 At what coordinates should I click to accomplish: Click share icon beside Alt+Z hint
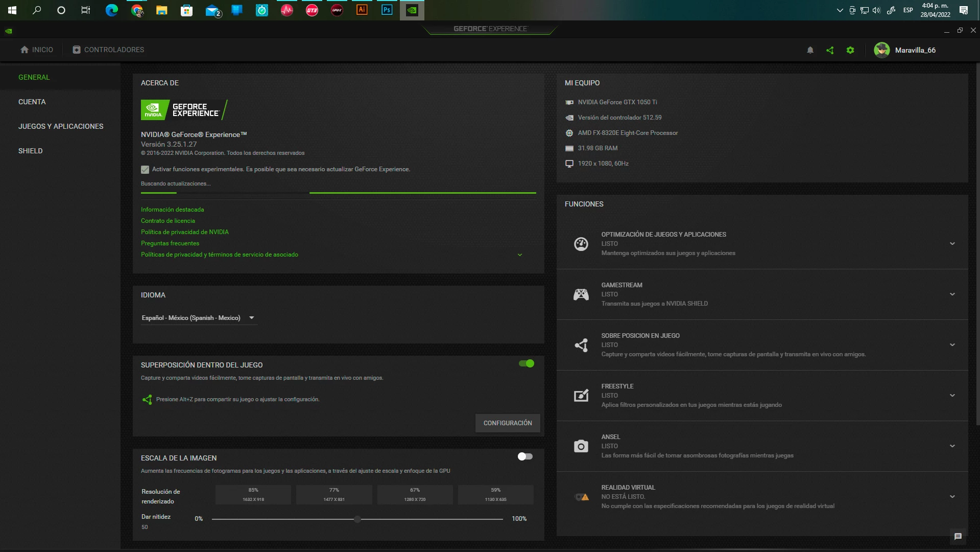click(147, 400)
